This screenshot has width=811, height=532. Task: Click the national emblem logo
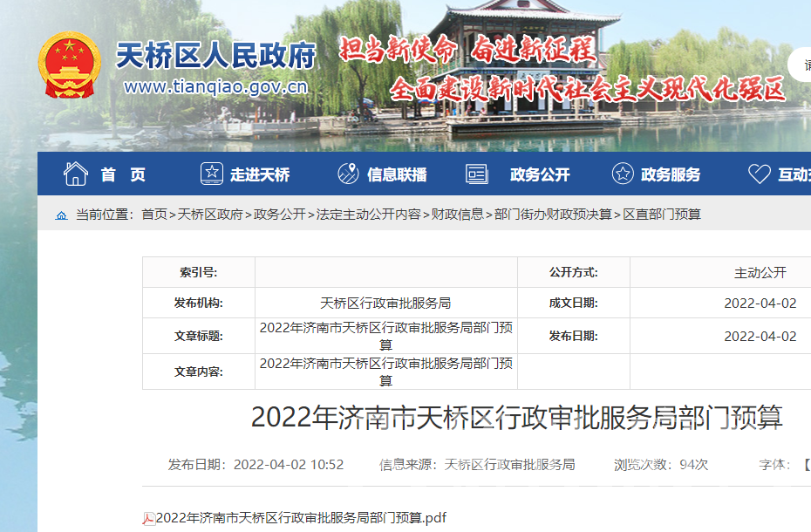tap(69, 65)
